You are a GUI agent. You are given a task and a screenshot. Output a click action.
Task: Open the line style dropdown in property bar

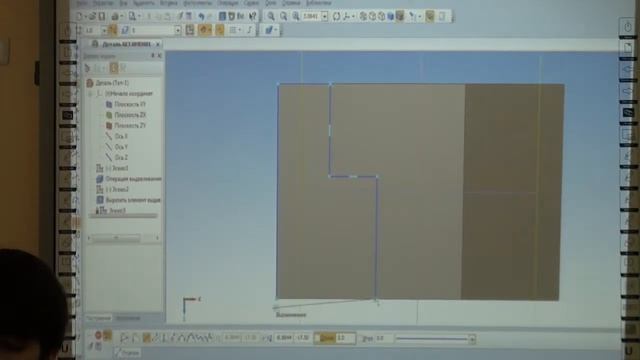point(472,338)
